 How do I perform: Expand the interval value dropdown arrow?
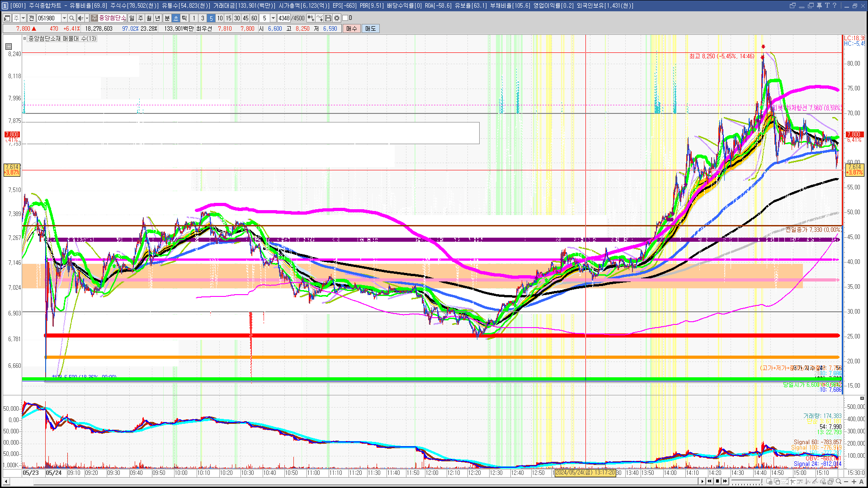[273, 18]
